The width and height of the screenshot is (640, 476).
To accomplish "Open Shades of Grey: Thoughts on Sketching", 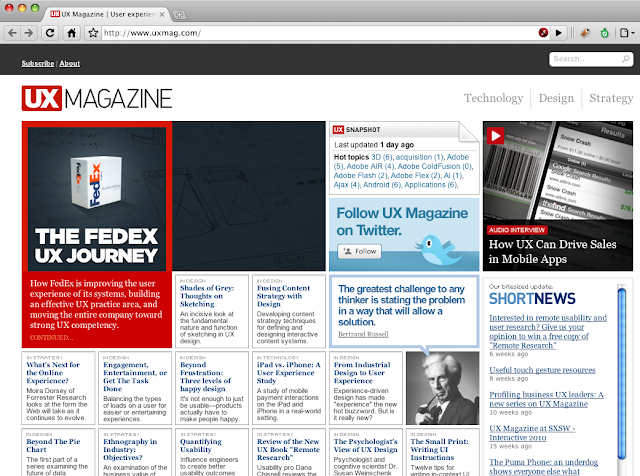I will pos(207,296).
